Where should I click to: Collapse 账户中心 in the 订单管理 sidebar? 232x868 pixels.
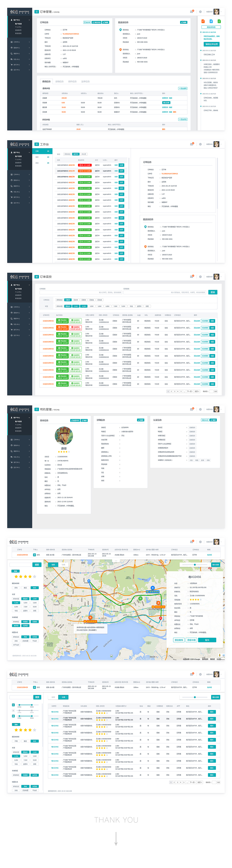[x=29, y=20]
